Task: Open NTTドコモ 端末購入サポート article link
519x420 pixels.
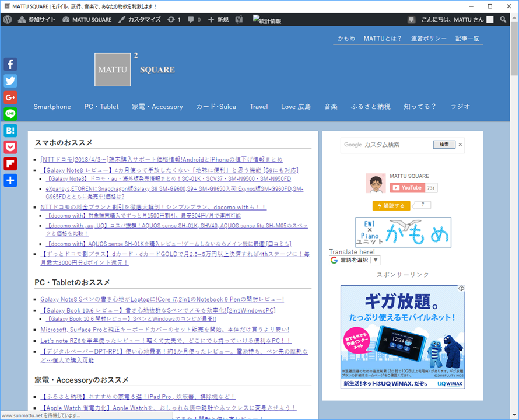Action: pos(162,160)
